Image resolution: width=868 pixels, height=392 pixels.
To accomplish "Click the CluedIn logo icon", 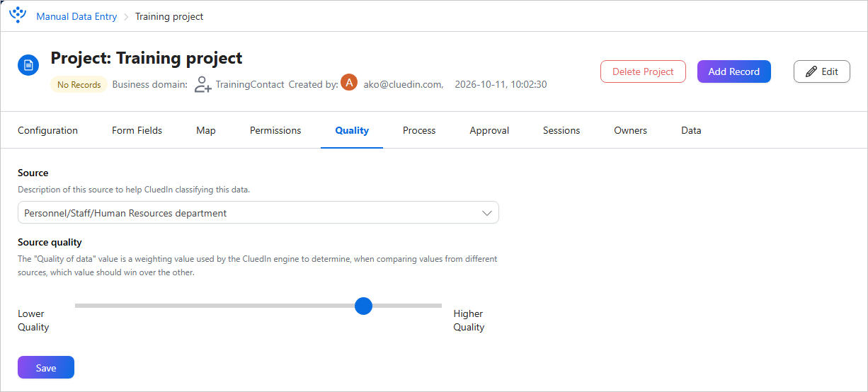I will click(x=18, y=15).
